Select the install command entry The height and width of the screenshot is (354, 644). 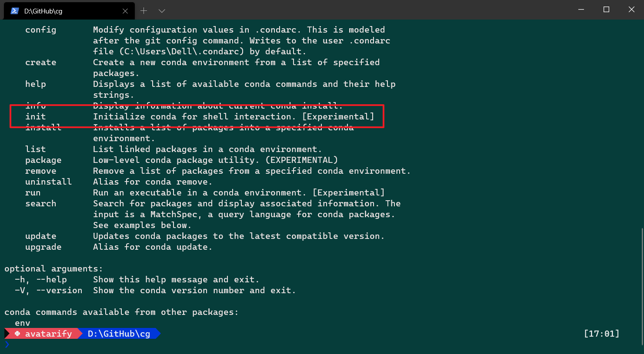click(x=44, y=127)
